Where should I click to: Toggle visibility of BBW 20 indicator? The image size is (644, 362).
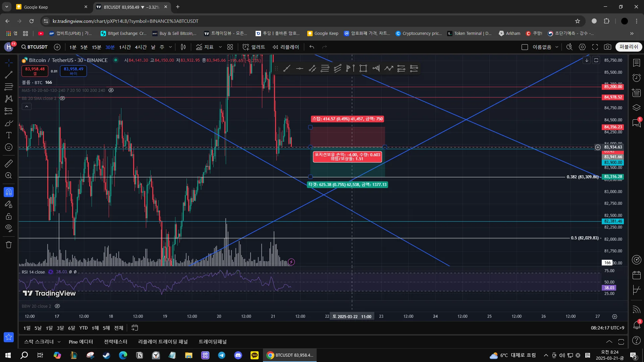[57, 306]
